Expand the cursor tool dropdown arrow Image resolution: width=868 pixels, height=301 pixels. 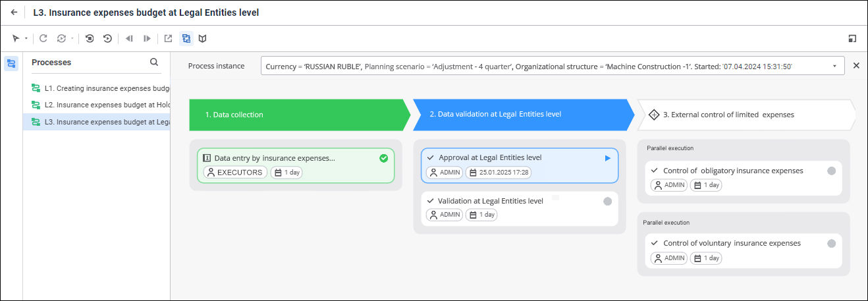tap(26, 39)
